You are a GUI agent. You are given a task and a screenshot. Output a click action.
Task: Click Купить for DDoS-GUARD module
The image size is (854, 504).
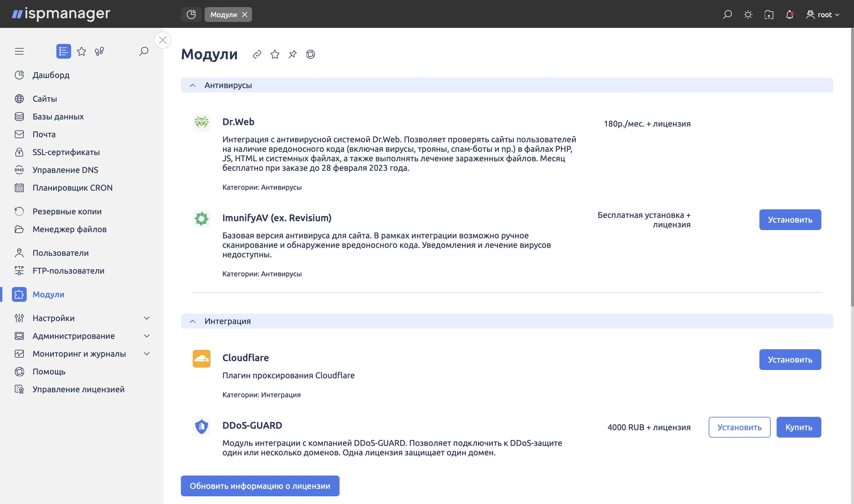click(x=799, y=427)
